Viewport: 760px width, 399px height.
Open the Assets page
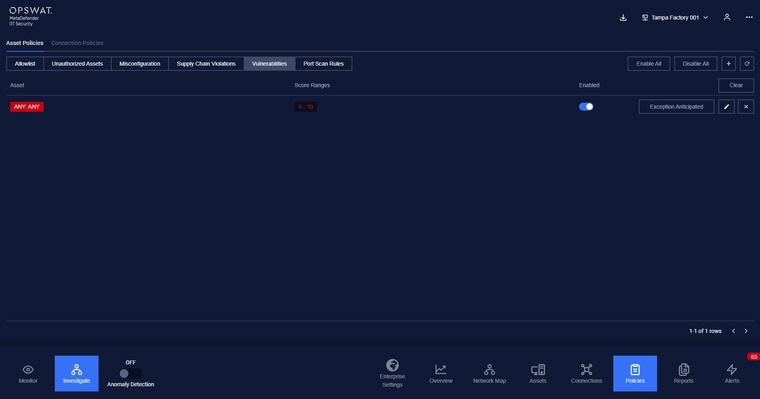click(538, 373)
